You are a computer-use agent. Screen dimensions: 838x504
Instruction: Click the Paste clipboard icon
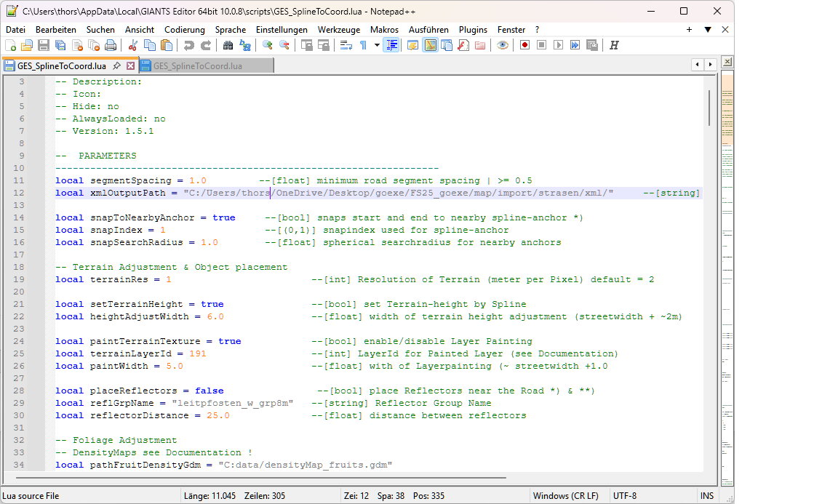167,45
